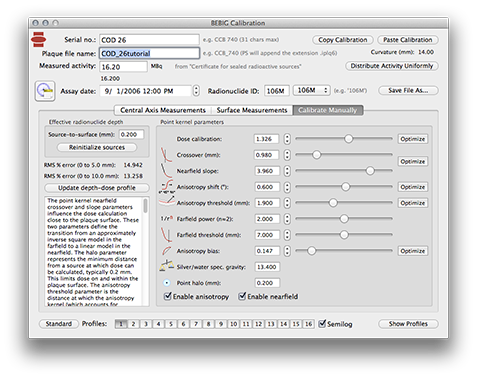
Task: Click the Crossover slider knob
Action: 316,154
